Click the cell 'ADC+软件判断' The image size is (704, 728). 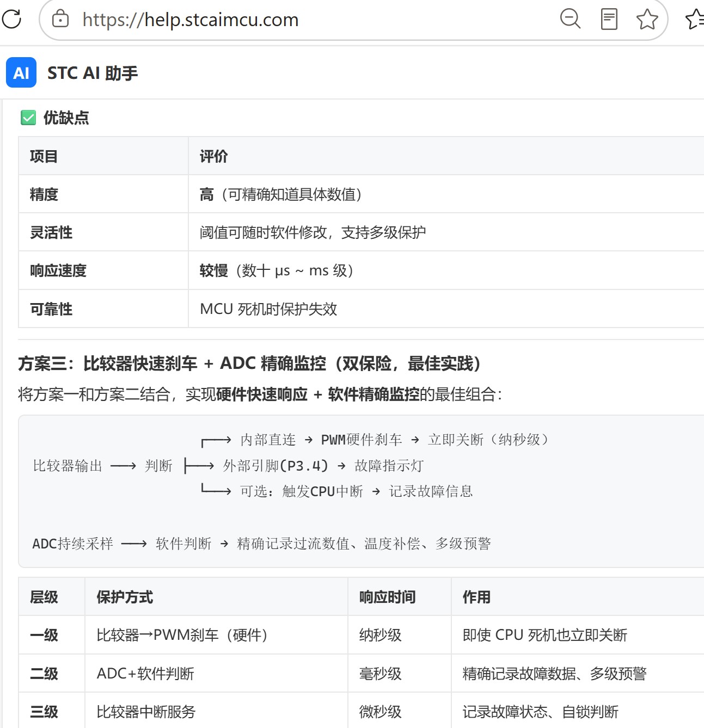tap(145, 674)
